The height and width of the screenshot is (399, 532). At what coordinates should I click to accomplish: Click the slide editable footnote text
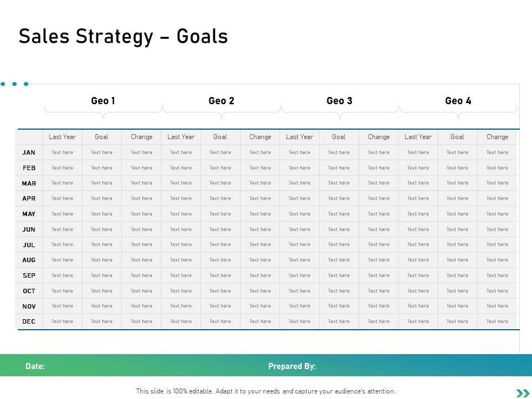click(x=266, y=391)
